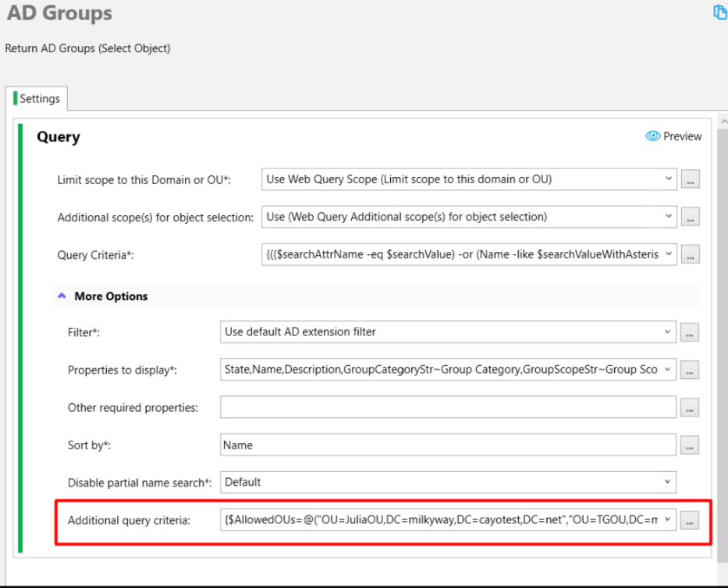Click the Sort by input field containing Name
The image size is (728, 588).
coord(448,445)
